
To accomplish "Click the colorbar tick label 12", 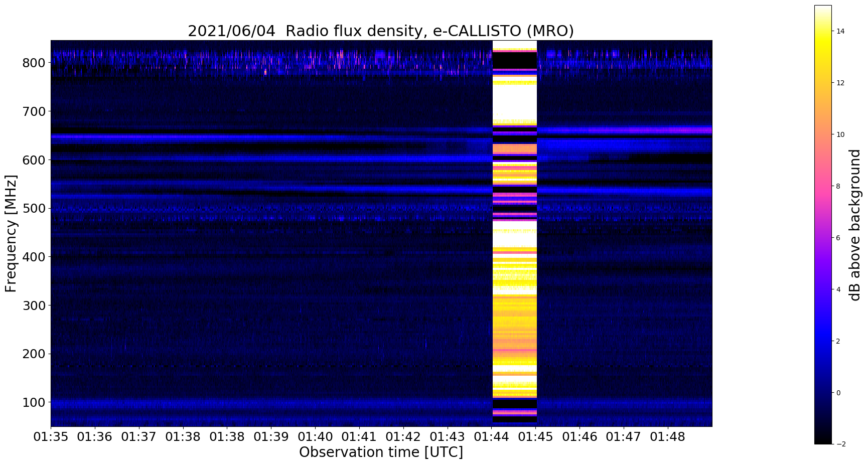I will coord(841,83).
